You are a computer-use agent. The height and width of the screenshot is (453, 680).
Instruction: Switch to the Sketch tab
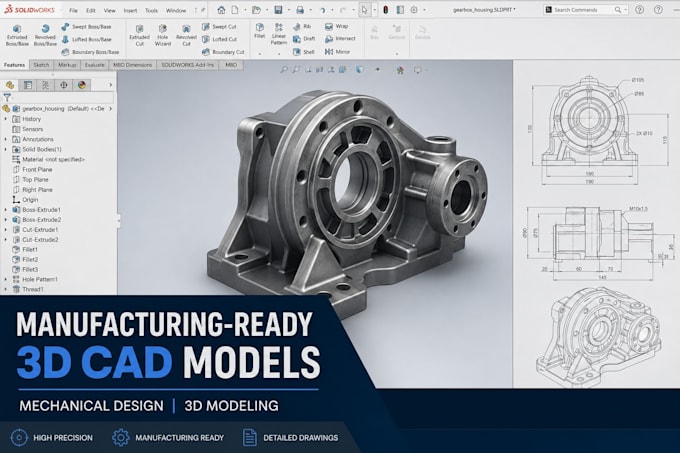(41, 65)
